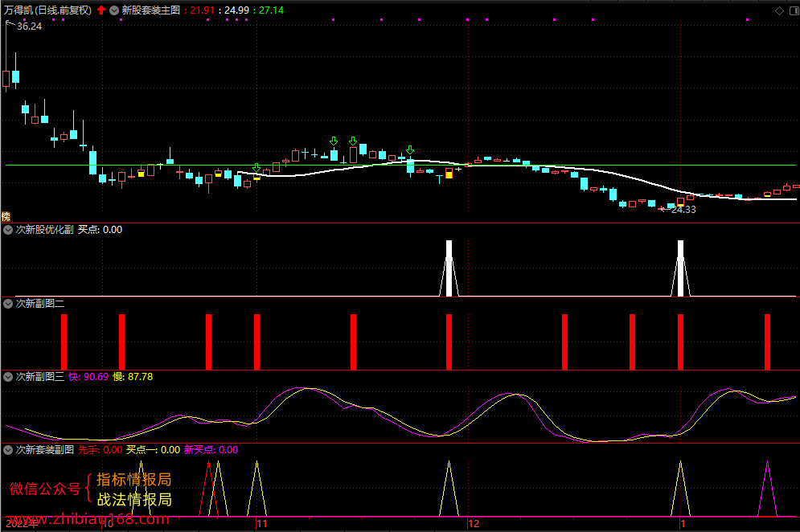Select the 万得凯(日线.前复权) stock title
Screen dimensions: 800x532
47,10
